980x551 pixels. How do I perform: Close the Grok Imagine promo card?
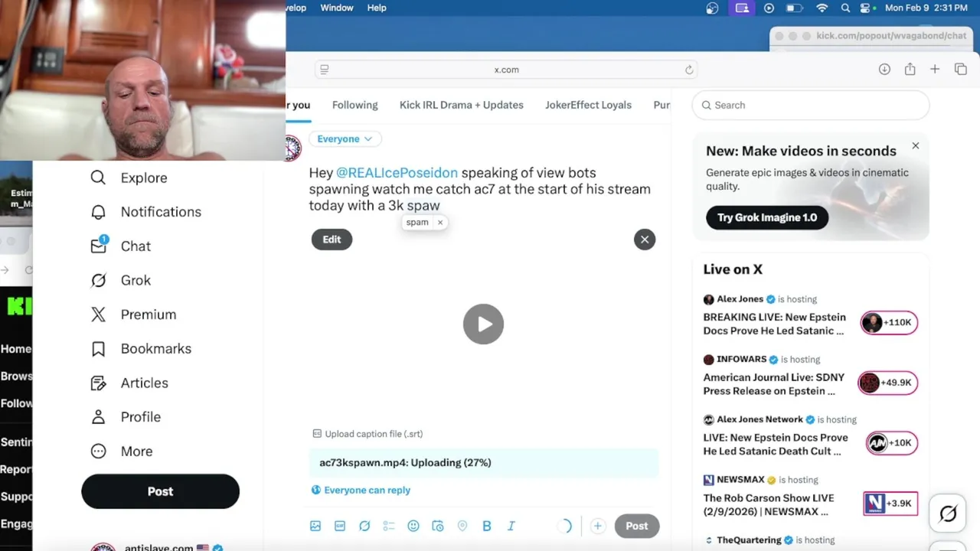915,145
